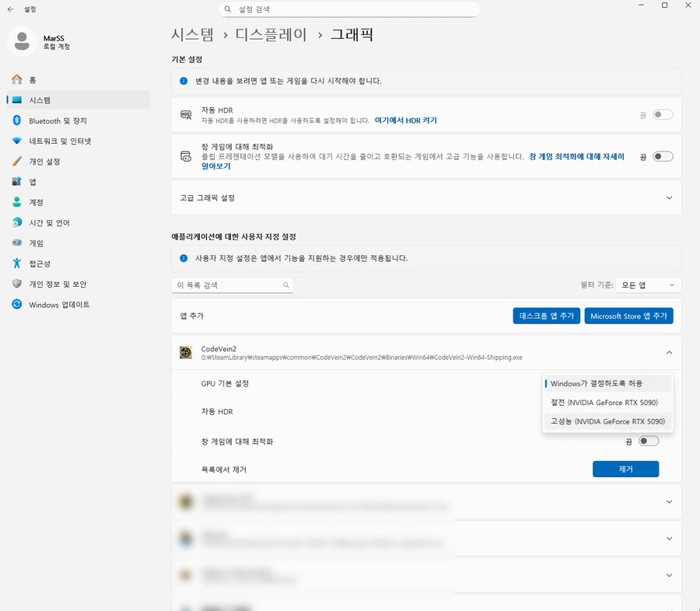This screenshot has height=611, width=700.
Task: Toggle CodeVein2's 창 게임에 대해 최적화 switch
Action: click(648, 440)
